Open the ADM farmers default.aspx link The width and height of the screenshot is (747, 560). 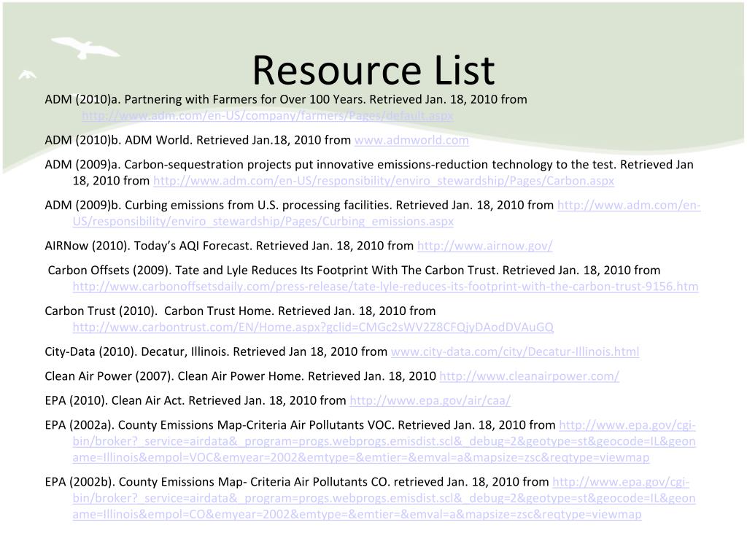pos(267,116)
